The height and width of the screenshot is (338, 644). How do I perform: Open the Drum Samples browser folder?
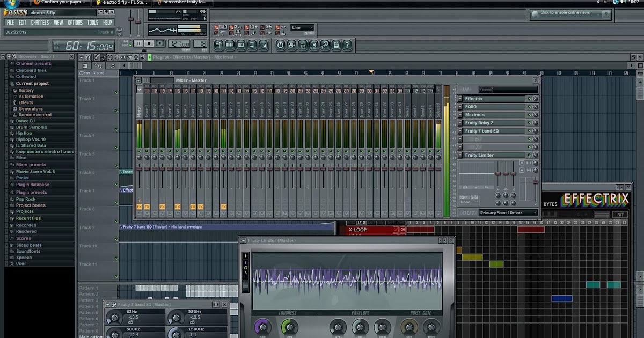[x=31, y=127]
